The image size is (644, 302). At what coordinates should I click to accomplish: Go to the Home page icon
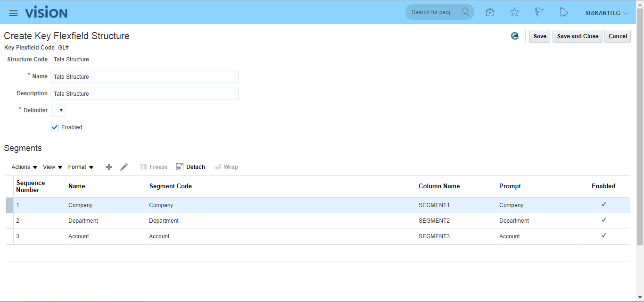click(x=490, y=13)
